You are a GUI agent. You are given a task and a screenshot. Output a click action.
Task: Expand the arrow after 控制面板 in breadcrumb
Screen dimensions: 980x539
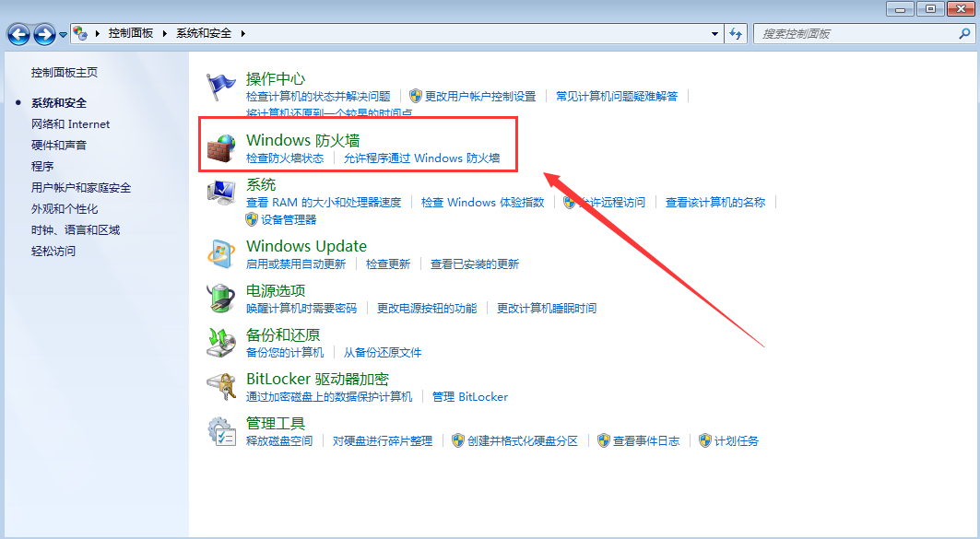point(165,33)
